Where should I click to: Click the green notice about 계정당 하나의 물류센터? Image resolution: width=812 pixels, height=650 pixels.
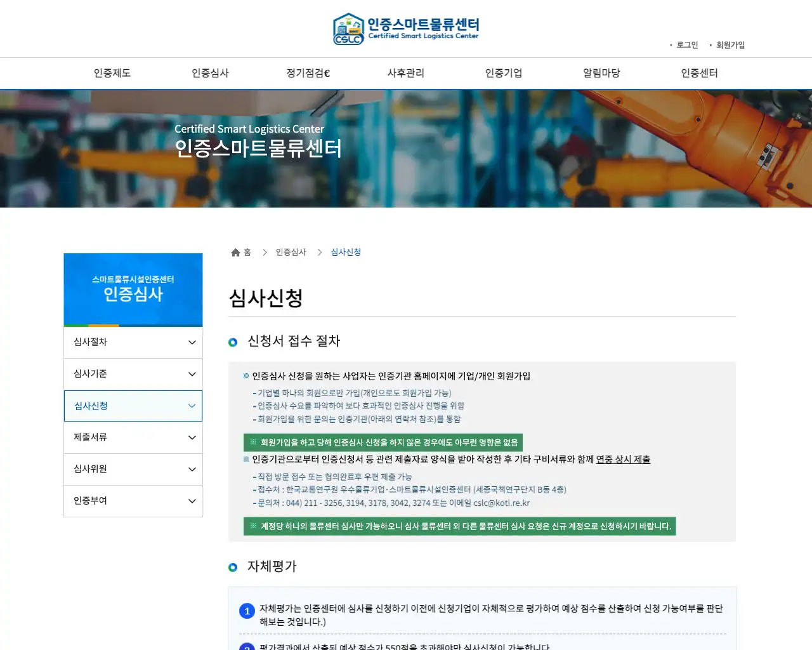click(460, 526)
